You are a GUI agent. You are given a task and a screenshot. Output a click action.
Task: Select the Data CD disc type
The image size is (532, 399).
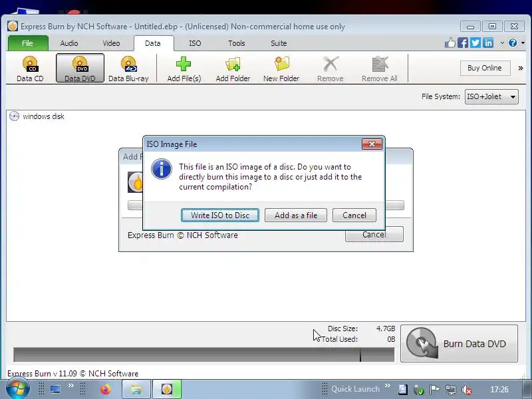coord(30,68)
